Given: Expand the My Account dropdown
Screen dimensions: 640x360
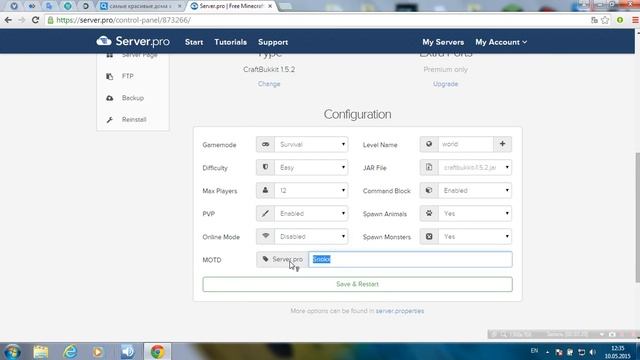Looking at the screenshot, I should (501, 42).
